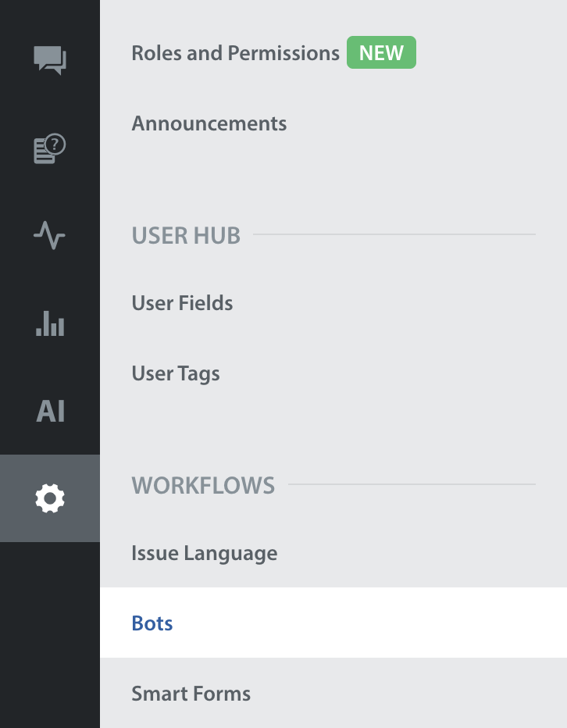This screenshot has height=728, width=567.
Task: Go to Announcements
Action: [209, 123]
